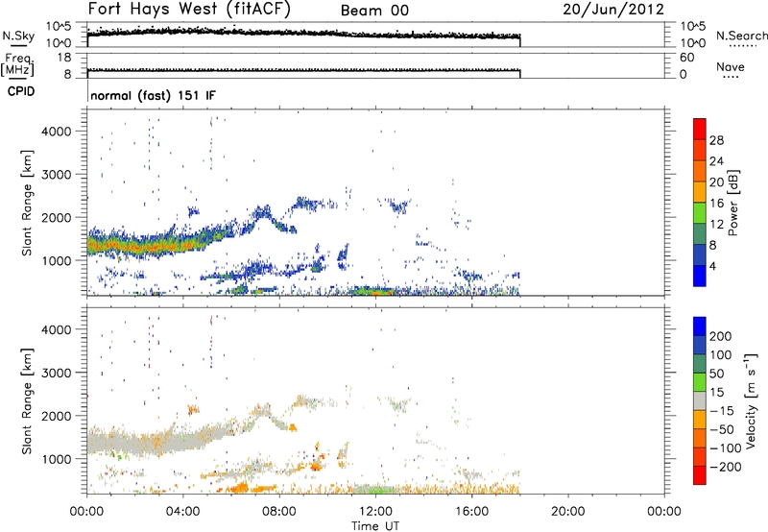Click the 'N.Sky' legend label

coord(18,36)
